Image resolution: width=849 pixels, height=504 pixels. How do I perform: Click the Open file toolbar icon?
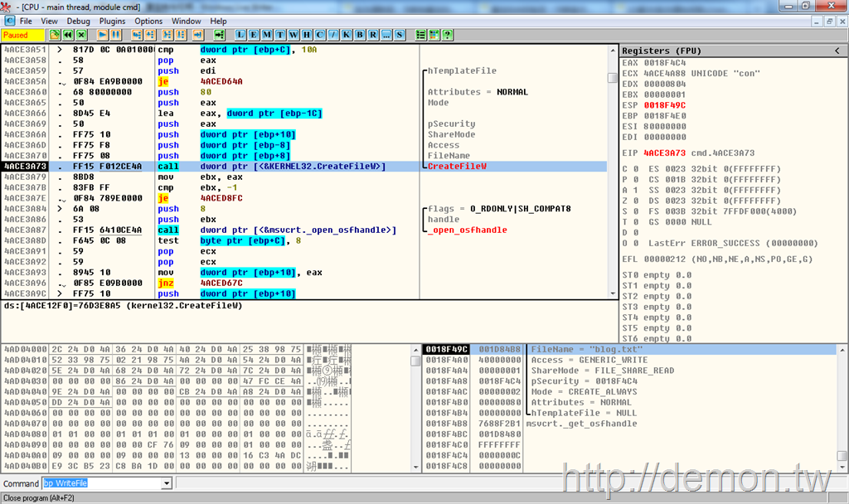pyautogui.click(x=55, y=35)
